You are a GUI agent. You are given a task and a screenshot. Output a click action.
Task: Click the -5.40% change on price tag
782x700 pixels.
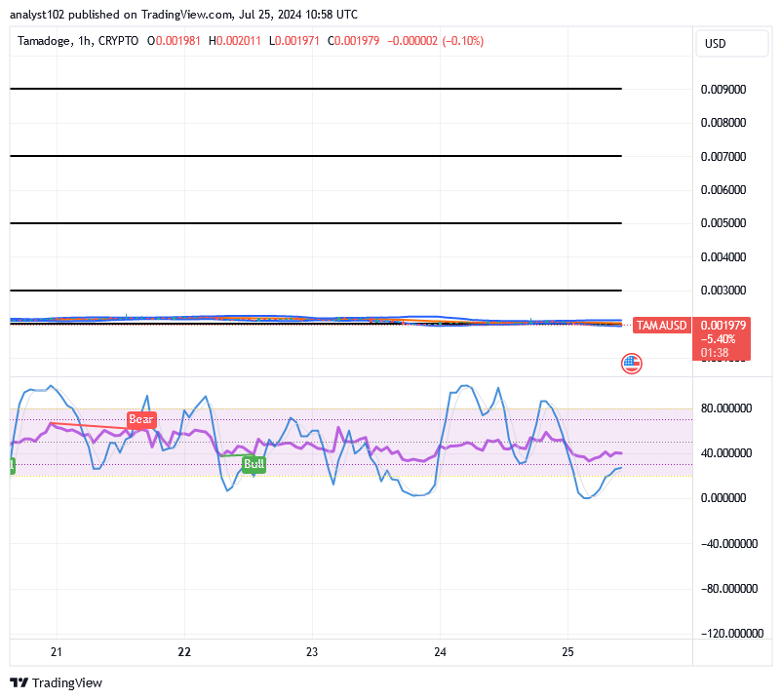(718, 339)
